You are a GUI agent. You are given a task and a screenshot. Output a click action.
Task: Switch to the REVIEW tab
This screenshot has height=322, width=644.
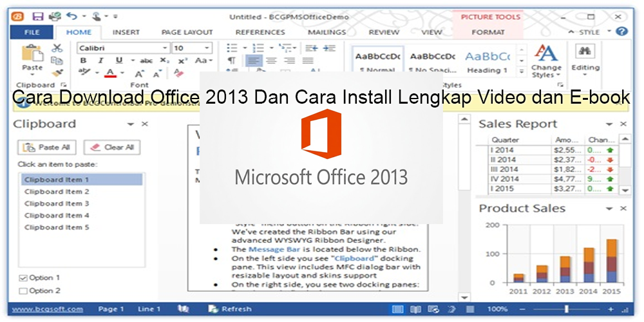click(x=384, y=32)
